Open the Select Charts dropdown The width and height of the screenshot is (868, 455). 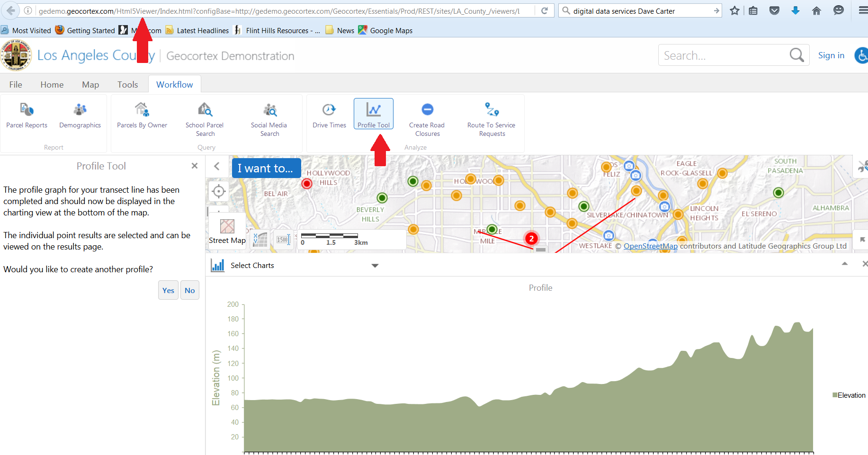point(304,266)
